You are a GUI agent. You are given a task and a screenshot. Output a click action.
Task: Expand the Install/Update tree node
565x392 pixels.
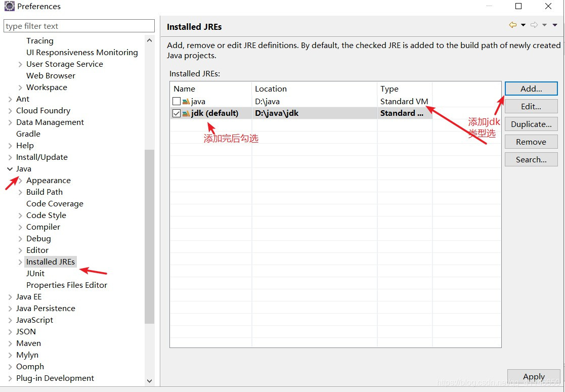pyautogui.click(x=10, y=157)
